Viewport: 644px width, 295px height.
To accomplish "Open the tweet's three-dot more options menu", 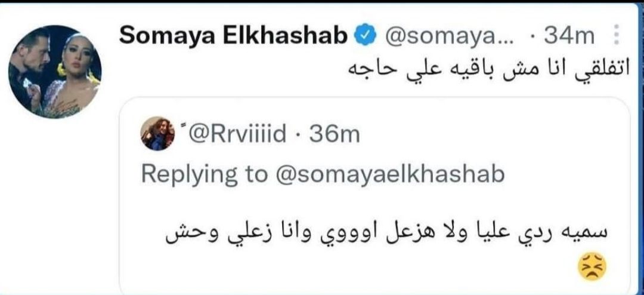I will [x=617, y=36].
